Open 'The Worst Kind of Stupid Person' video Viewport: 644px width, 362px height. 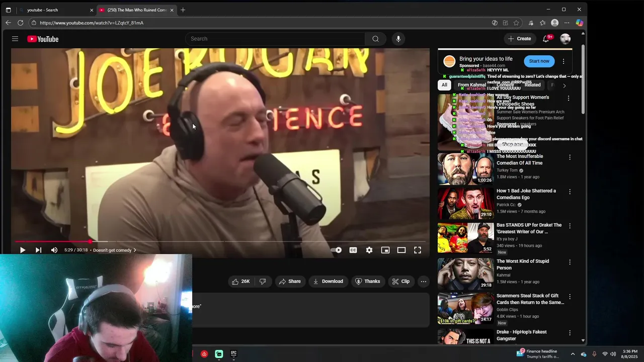[523, 264]
